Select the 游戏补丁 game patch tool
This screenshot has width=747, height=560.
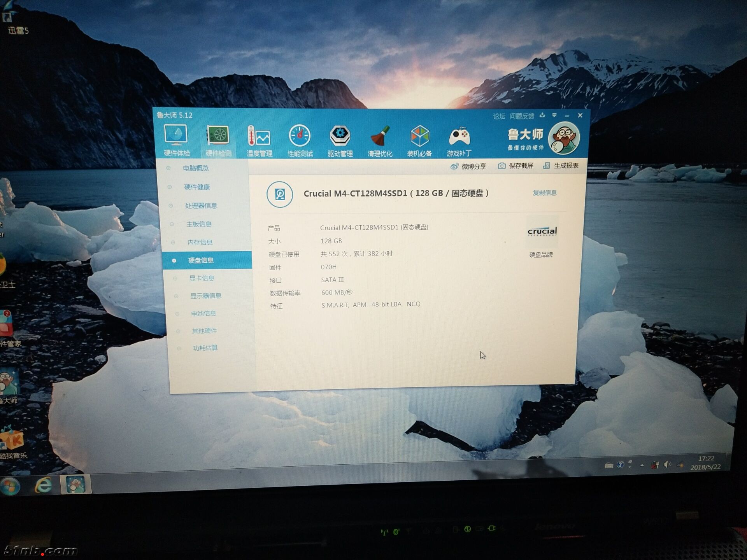pos(460,140)
